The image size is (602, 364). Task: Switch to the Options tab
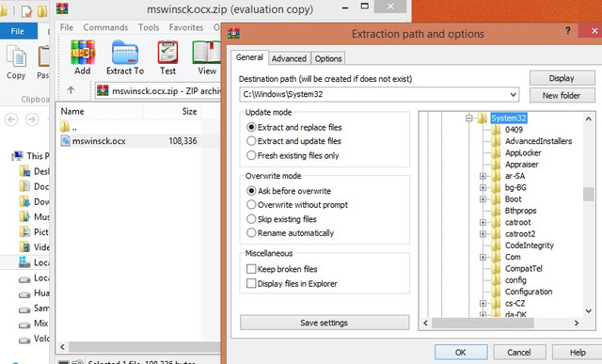tap(328, 58)
